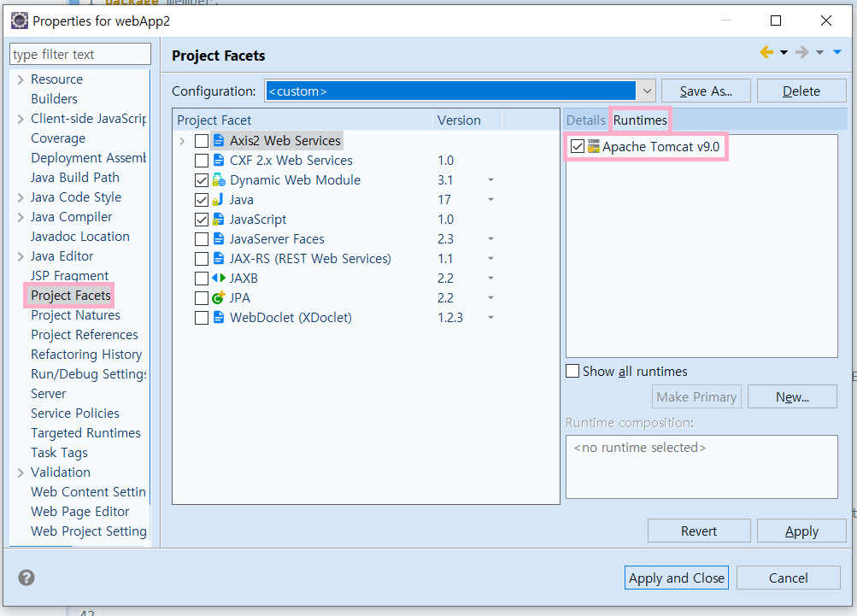The height and width of the screenshot is (616, 857).
Task: Click the forward navigation arrow icon
Action: [801, 52]
